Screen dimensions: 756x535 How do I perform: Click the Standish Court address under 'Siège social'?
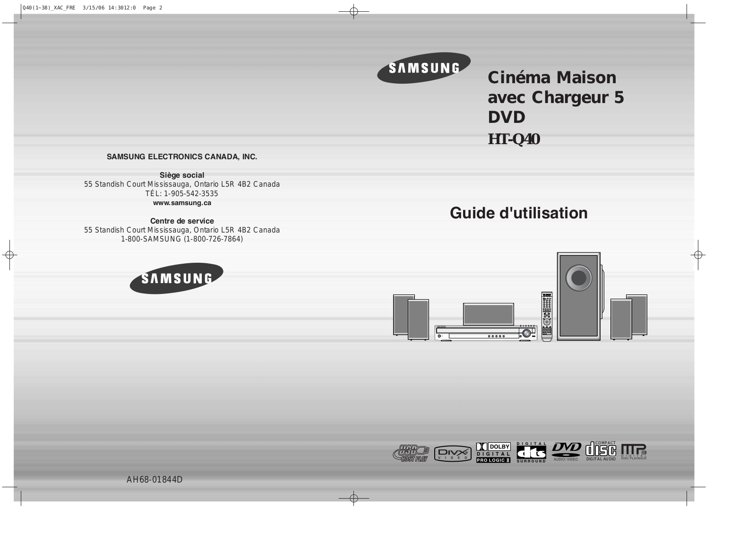pos(182,184)
